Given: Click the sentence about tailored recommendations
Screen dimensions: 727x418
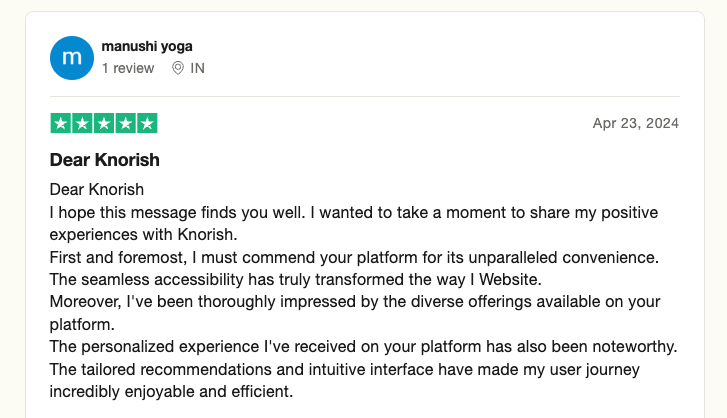Looking at the screenshot, I should pyautogui.click(x=344, y=380).
